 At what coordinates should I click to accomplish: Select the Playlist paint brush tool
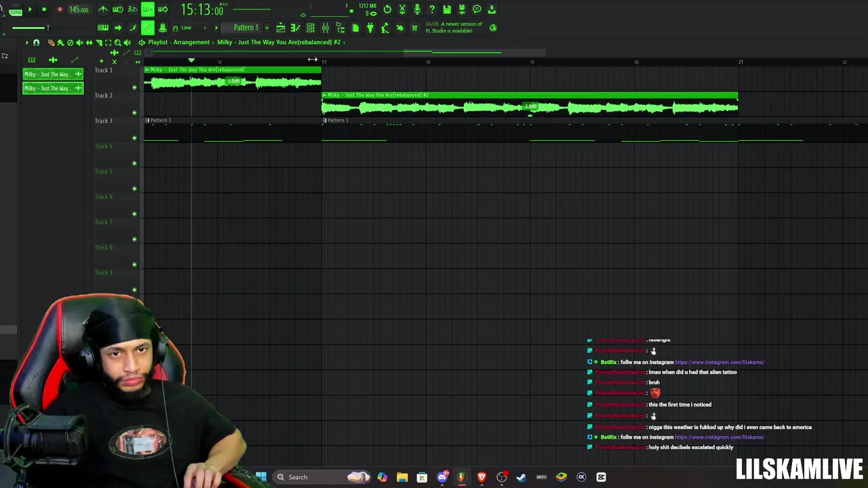coord(60,42)
